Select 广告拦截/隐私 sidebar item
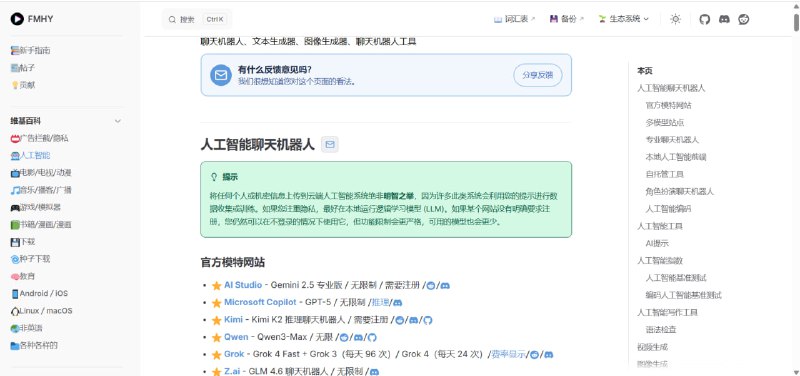800x376 pixels. pos(40,138)
